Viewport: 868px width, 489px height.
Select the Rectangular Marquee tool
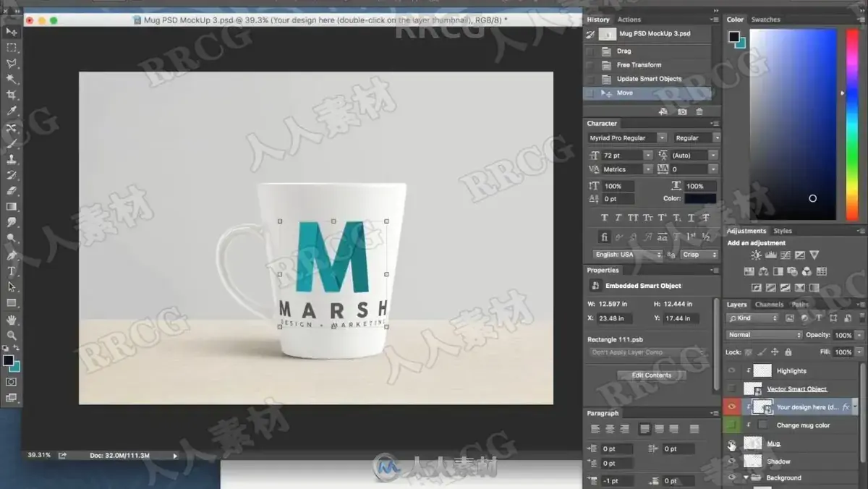point(12,48)
